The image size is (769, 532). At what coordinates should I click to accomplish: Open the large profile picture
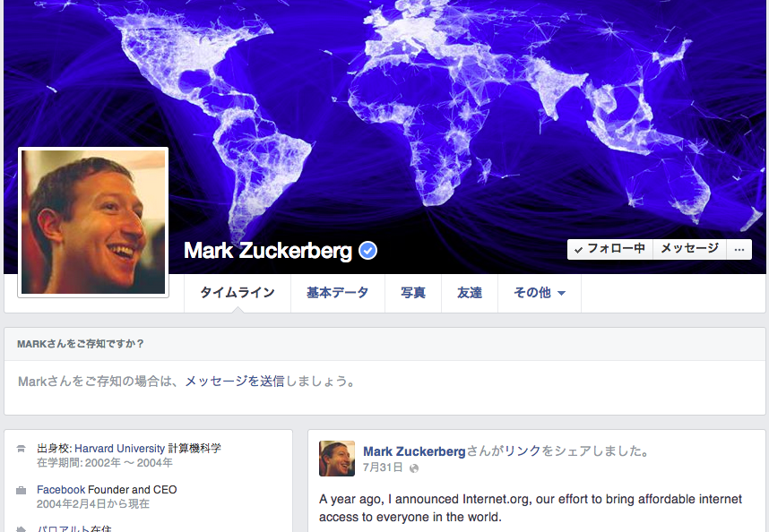(93, 222)
